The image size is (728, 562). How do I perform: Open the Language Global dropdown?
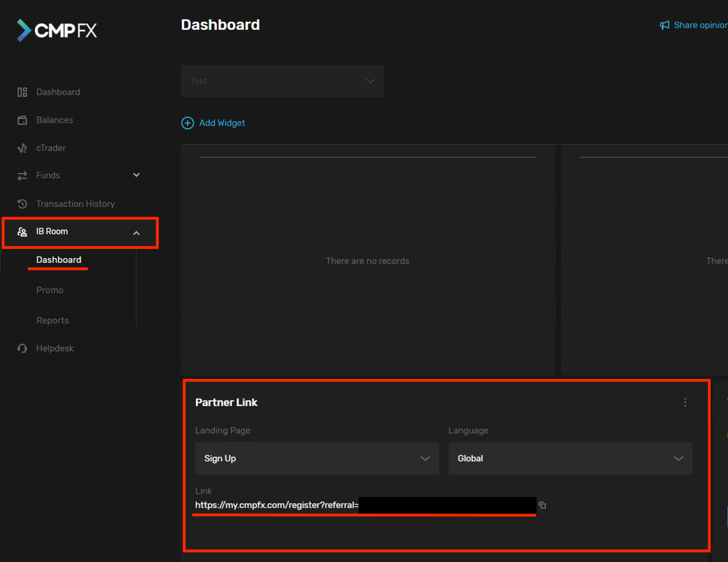tap(570, 459)
